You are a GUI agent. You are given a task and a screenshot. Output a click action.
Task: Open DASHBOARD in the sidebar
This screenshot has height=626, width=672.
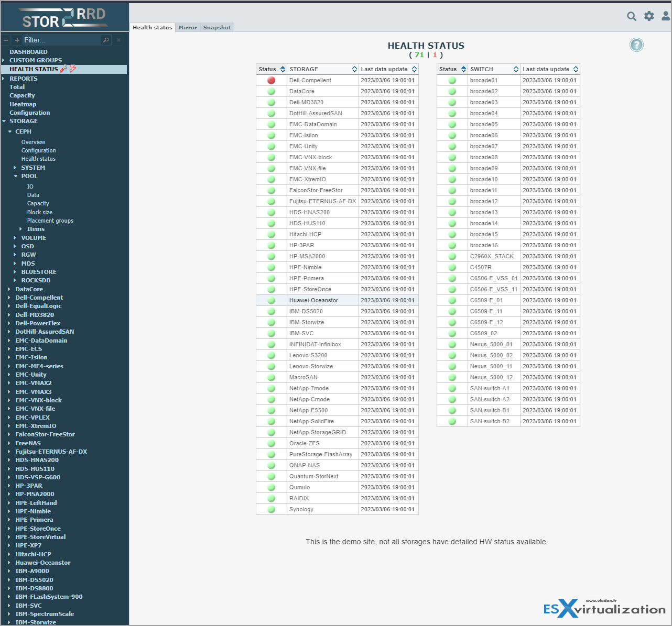point(28,52)
